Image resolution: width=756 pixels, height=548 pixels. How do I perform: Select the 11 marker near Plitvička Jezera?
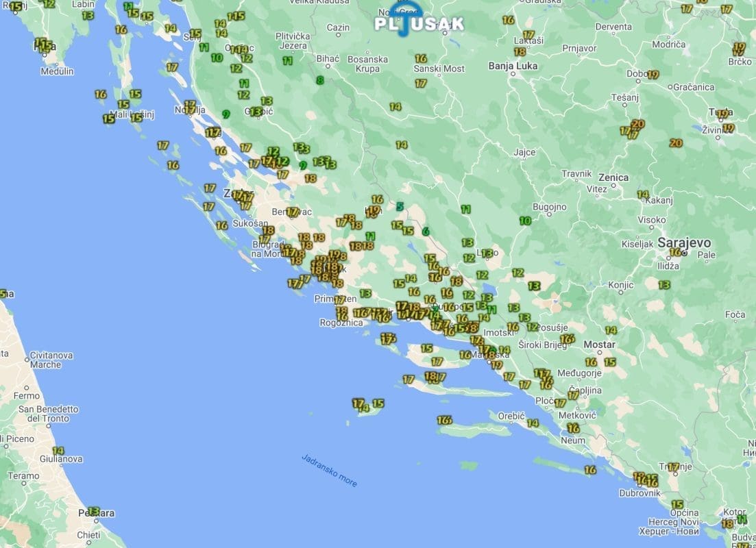click(x=288, y=61)
